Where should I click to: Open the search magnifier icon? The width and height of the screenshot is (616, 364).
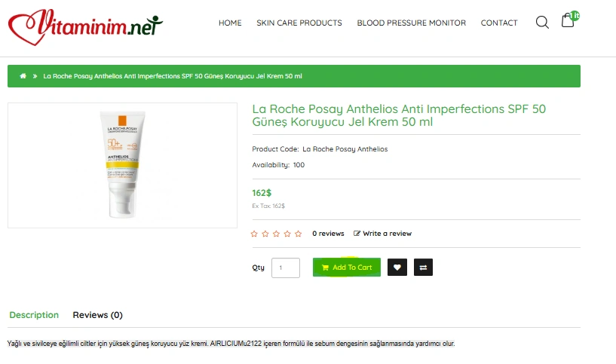pyautogui.click(x=542, y=23)
